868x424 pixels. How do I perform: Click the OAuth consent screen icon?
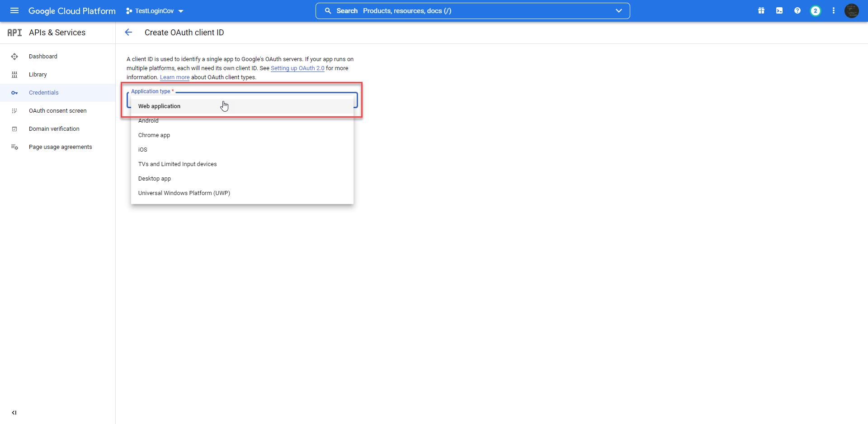(x=14, y=111)
